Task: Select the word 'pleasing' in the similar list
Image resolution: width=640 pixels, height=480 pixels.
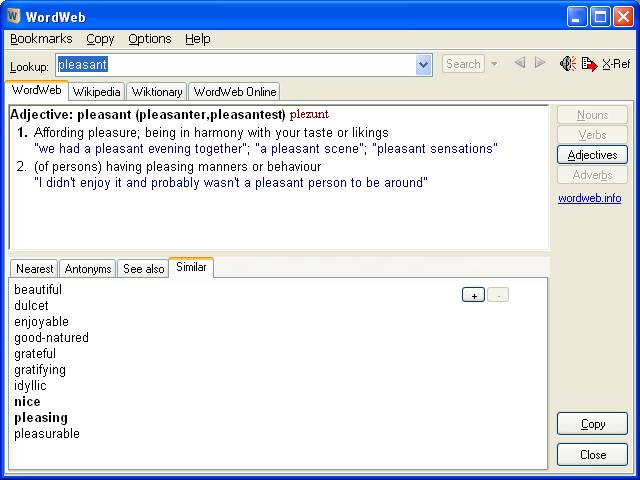Action: pyautogui.click(x=41, y=418)
